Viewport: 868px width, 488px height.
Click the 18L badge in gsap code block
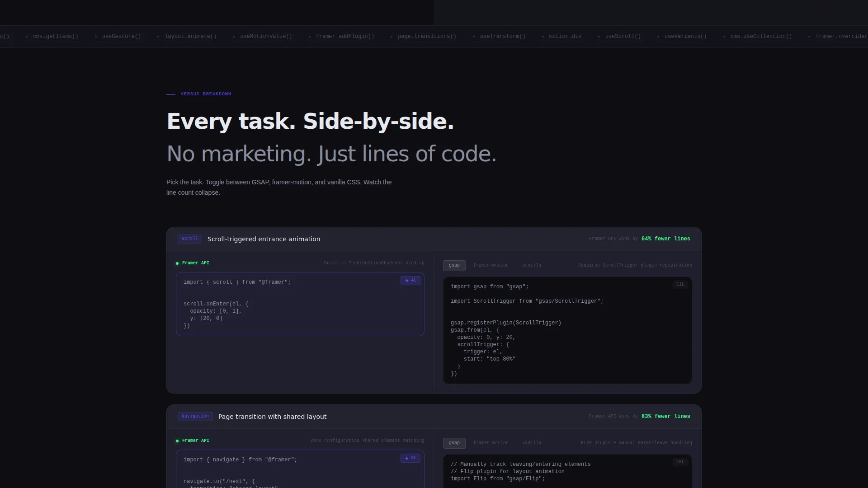click(680, 462)
